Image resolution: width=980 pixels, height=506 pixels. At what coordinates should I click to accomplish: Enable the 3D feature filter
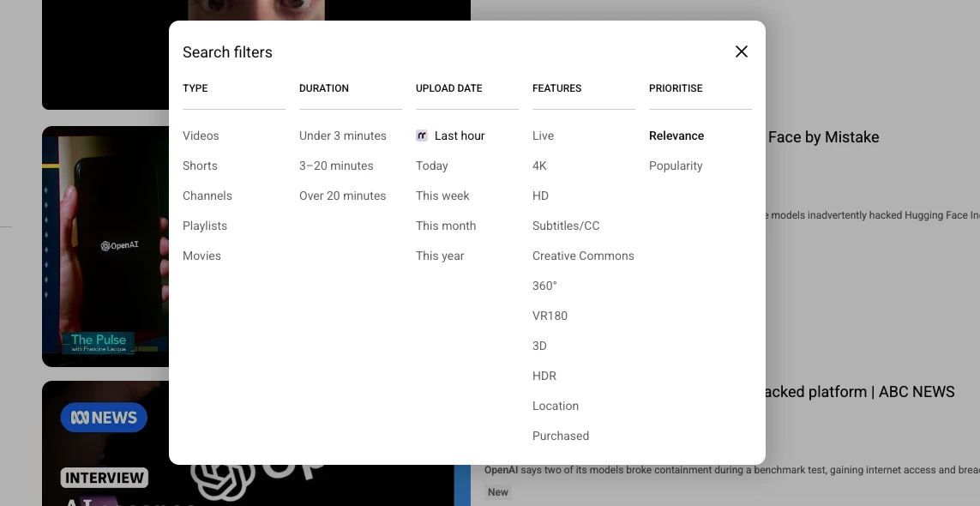[x=539, y=346]
